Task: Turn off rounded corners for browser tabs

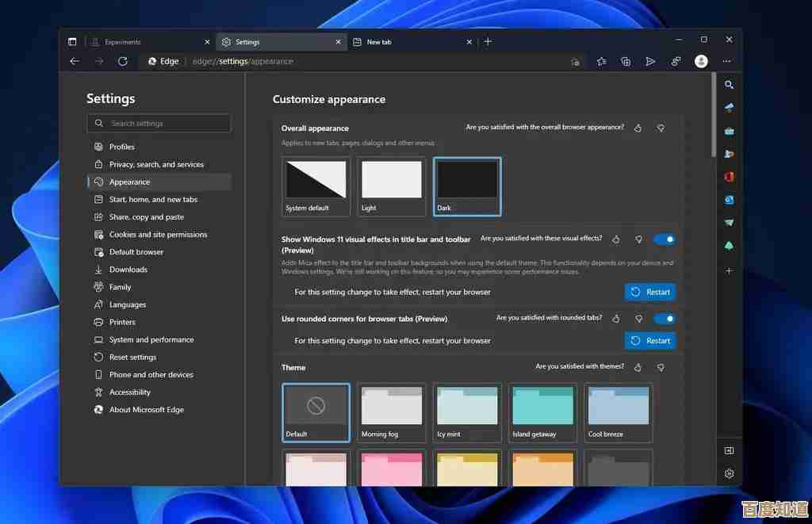Action: 665,318
